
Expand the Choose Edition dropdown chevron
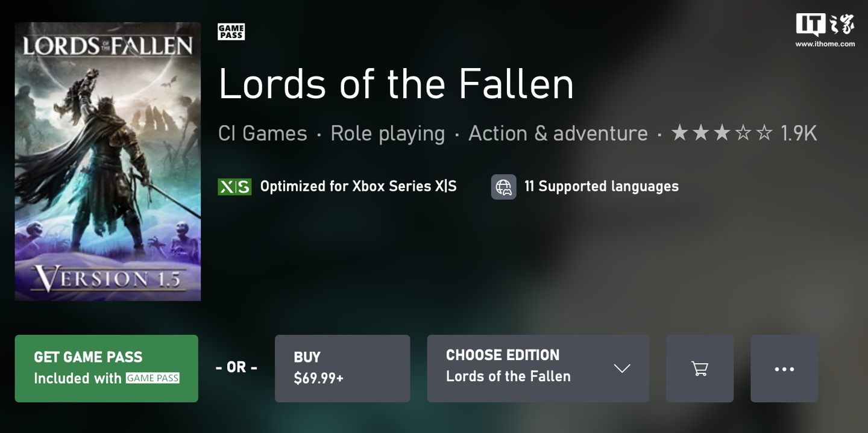pos(621,369)
